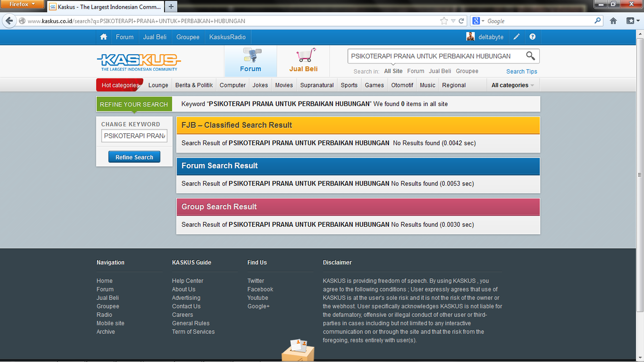
Task: Open Forum in the top blue bar
Action: [125, 37]
